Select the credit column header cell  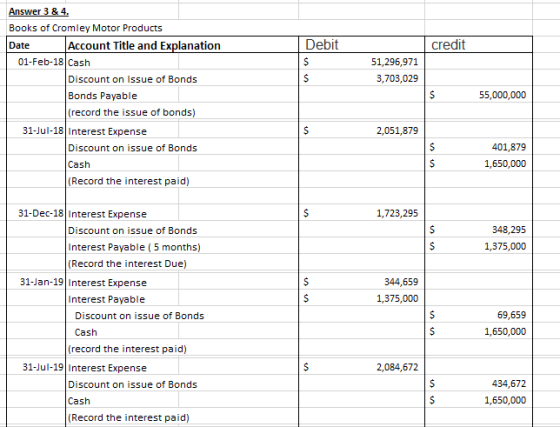coord(479,45)
